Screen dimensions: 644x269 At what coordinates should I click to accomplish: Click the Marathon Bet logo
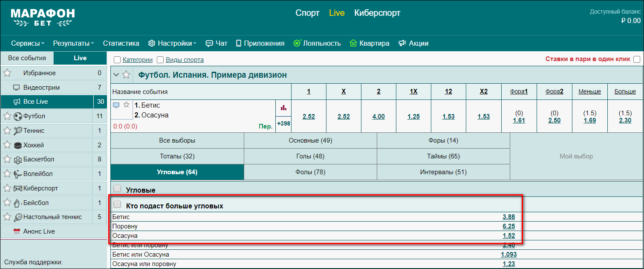[43, 17]
